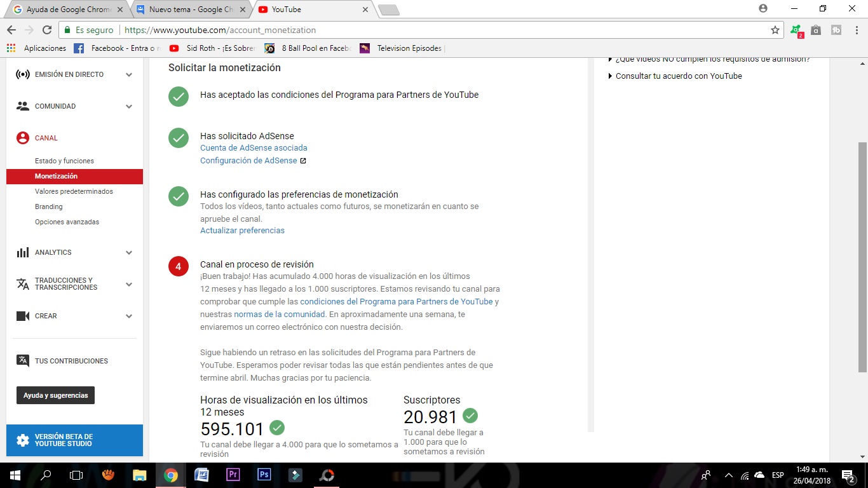868x488 pixels.
Task: Open the Windows notification center
Action: [x=848, y=475]
